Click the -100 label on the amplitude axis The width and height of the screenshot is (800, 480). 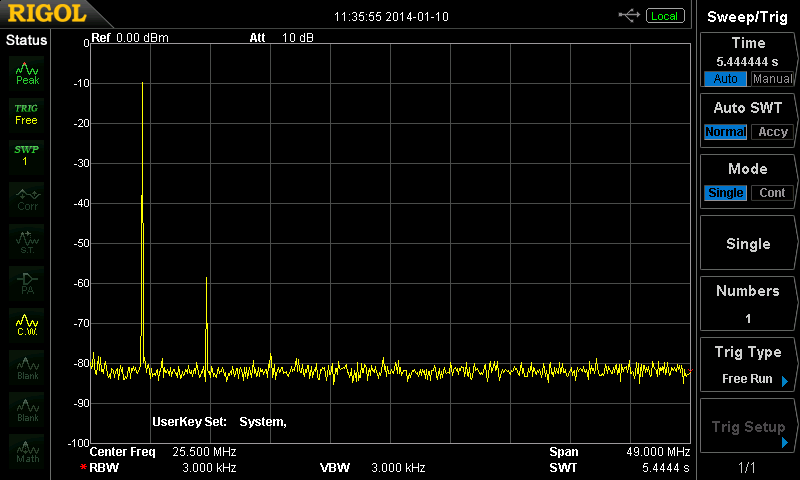coord(79,443)
